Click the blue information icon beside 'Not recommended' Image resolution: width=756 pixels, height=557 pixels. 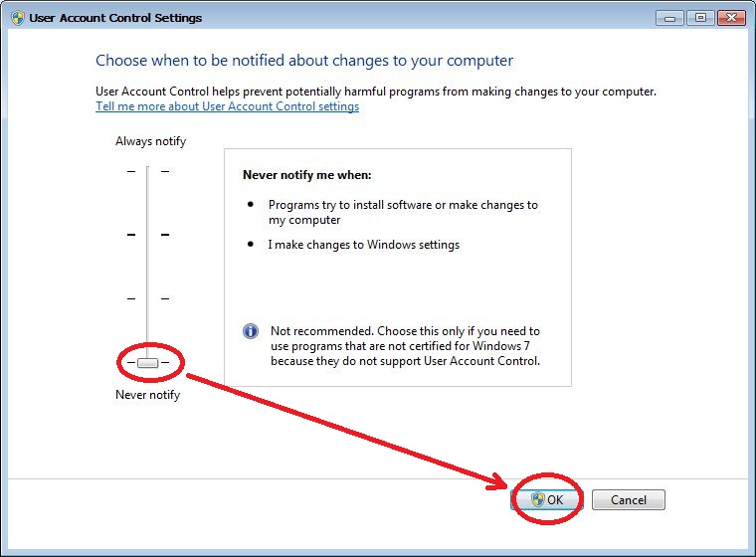tap(251, 331)
